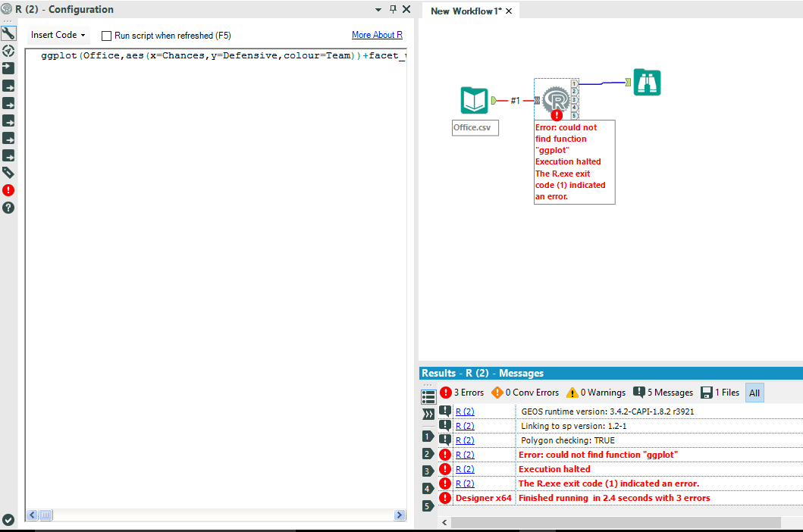Select the Browse binoculars tool on the canvas
The height and width of the screenshot is (532, 803).
pos(647,83)
